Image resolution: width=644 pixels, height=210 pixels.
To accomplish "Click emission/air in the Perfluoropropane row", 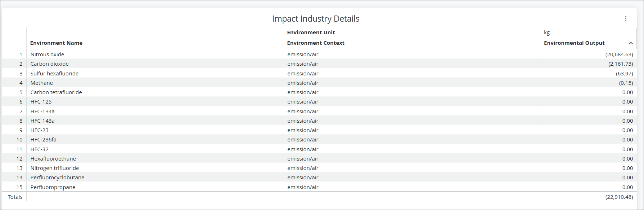I will click(303, 187).
